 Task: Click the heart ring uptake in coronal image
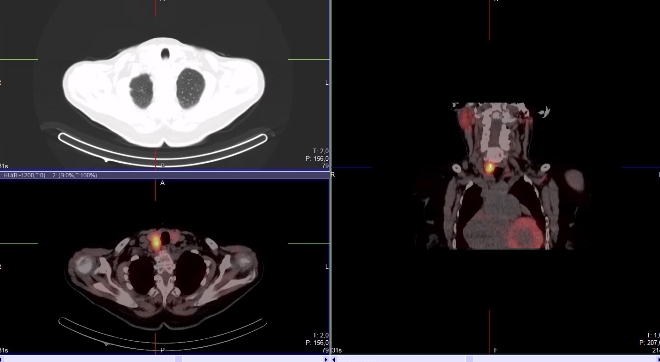click(524, 233)
